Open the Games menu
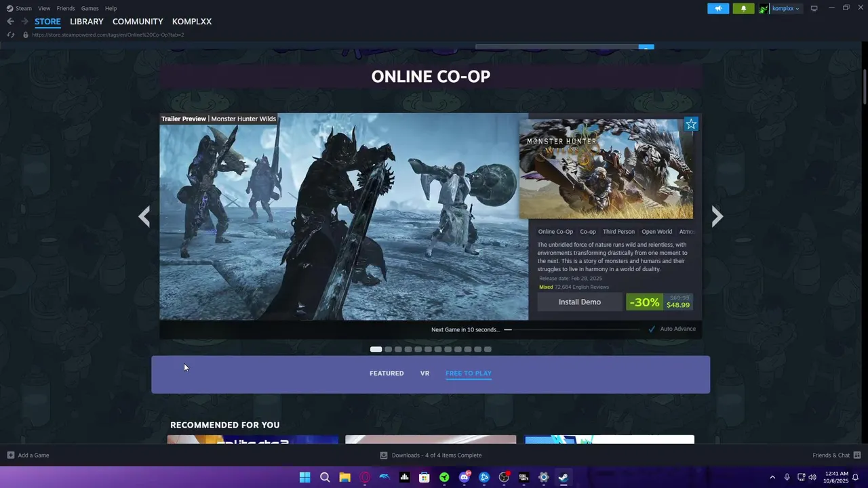This screenshot has height=488, width=868. pyautogui.click(x=90, y=8)
